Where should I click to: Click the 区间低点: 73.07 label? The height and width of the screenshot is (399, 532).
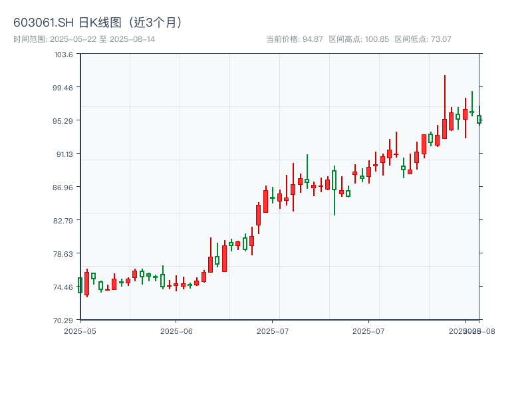click(423, 39)
